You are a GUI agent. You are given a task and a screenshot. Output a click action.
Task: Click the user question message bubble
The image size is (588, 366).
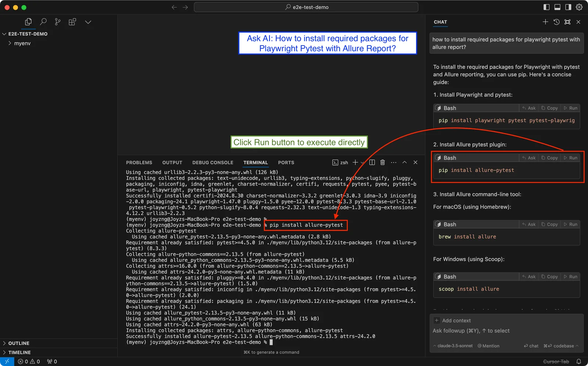[x=506, y=43]
